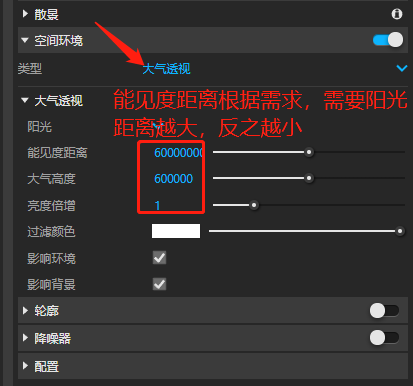
Task: Turn off the 空间环境 toggle switch
Action: (x=388, y=40)
